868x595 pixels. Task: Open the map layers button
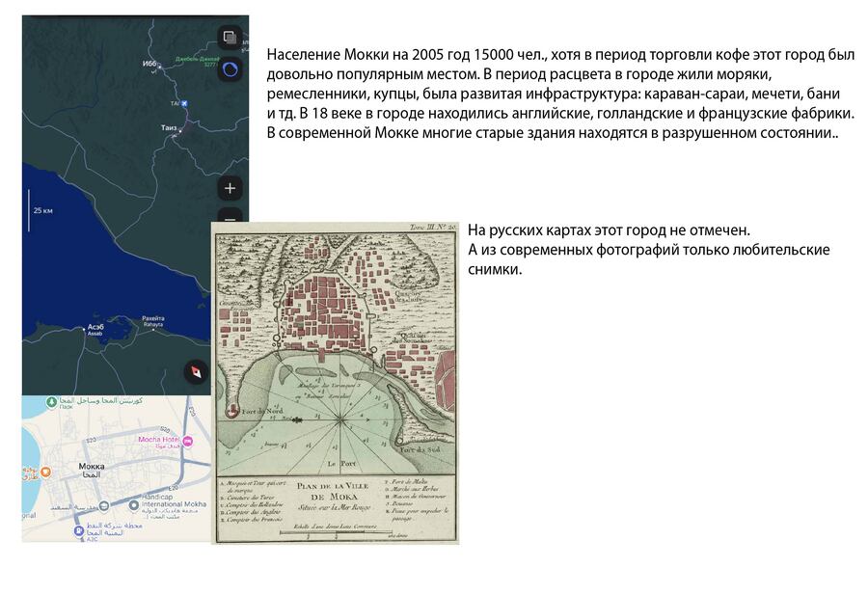[x=230, y=39]
